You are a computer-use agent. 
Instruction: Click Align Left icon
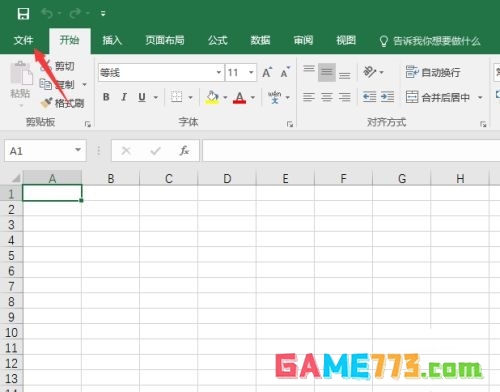tap(309, 97)
